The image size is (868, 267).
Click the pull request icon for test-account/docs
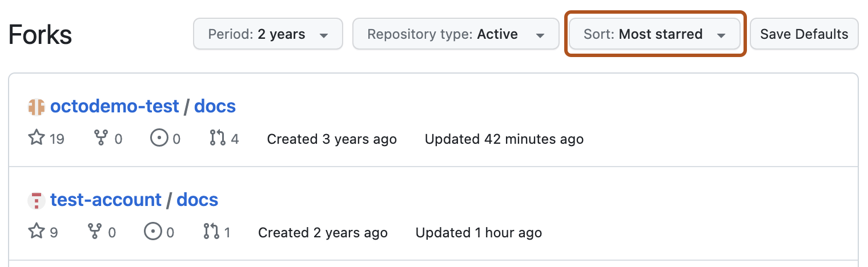point(211,232)
